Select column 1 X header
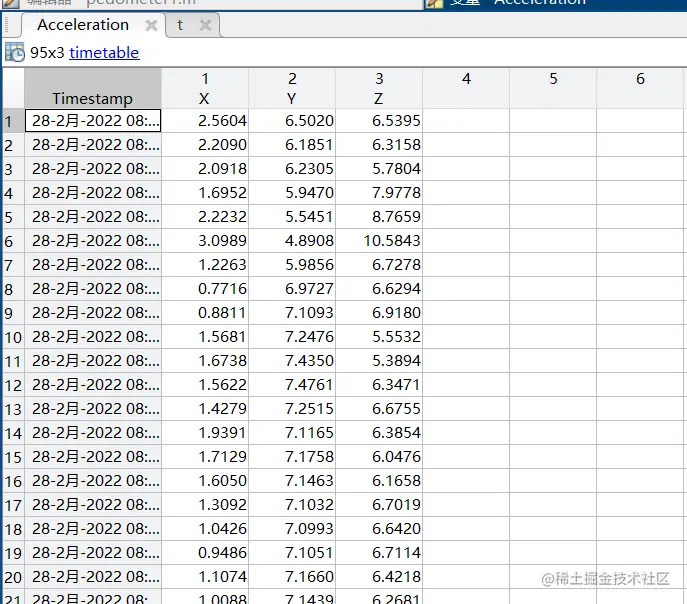 pyautogui.click(x=205, y=89)
